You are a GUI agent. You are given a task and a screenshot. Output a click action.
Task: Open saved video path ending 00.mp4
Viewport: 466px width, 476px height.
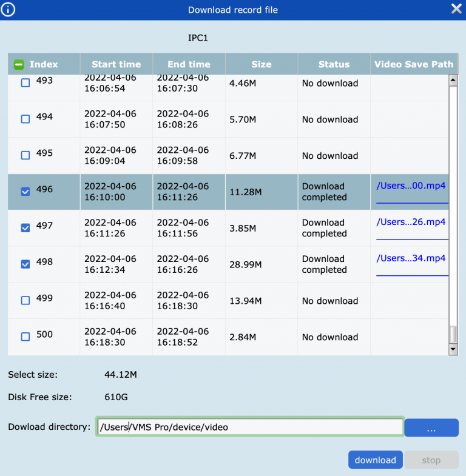411,186
